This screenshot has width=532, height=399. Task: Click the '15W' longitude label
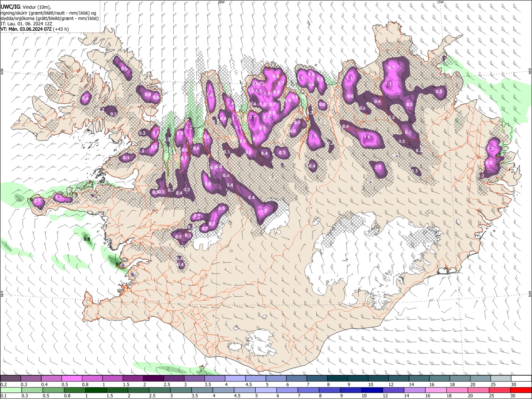[x=440, y=2]
